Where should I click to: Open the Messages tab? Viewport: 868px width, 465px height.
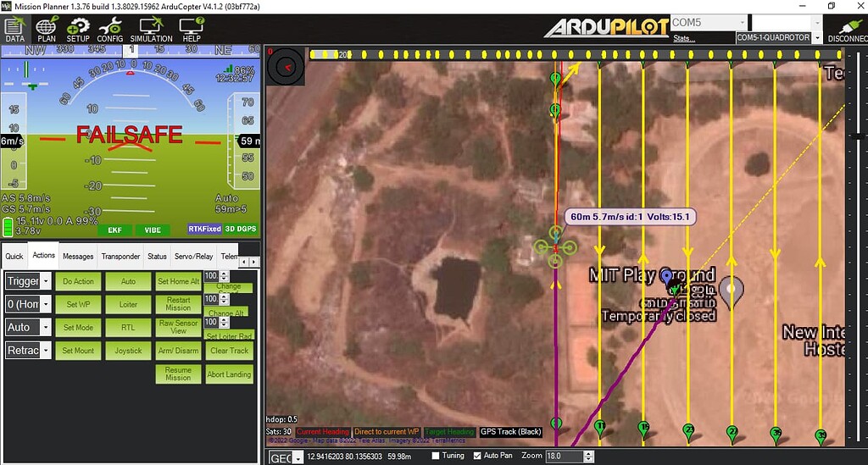[x=78, y=256]
